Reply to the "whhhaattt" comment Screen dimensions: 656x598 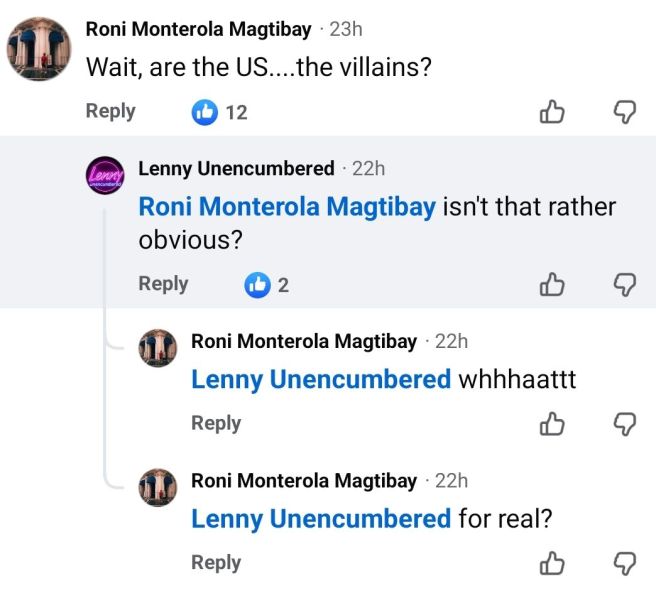[x=216, y=423]
